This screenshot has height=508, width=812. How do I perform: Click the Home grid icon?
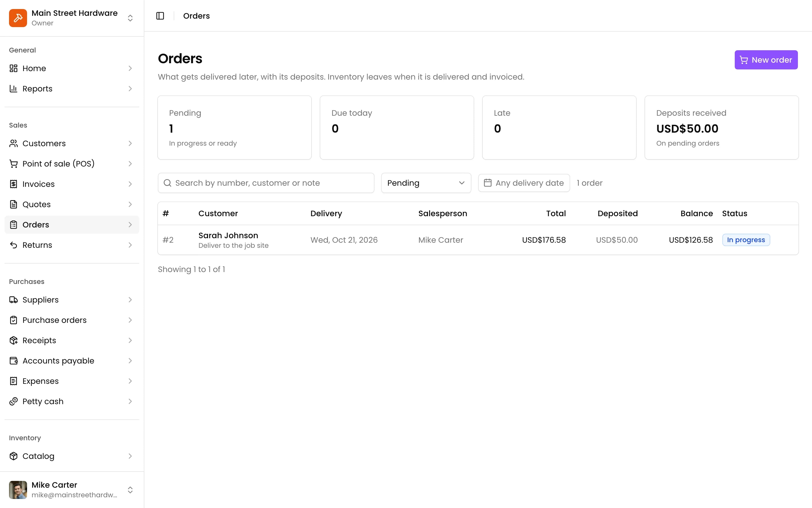[x=14, y=68]
